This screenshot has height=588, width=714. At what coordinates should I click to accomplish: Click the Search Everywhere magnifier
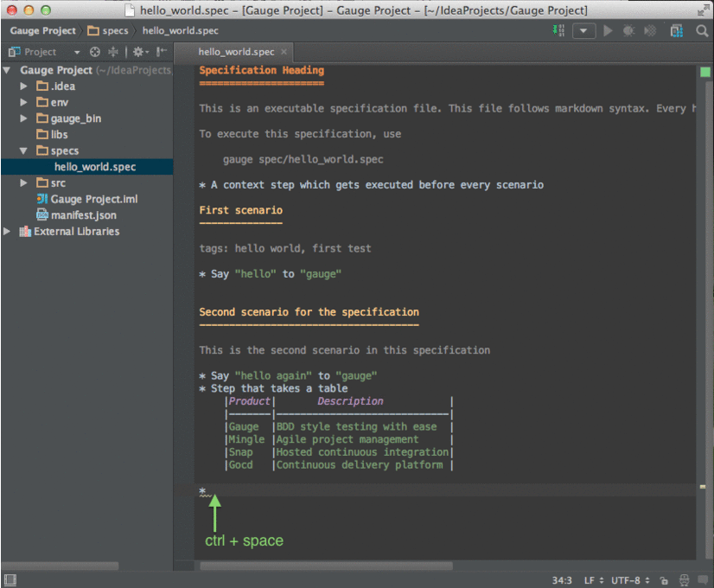(x=702, y=30)
